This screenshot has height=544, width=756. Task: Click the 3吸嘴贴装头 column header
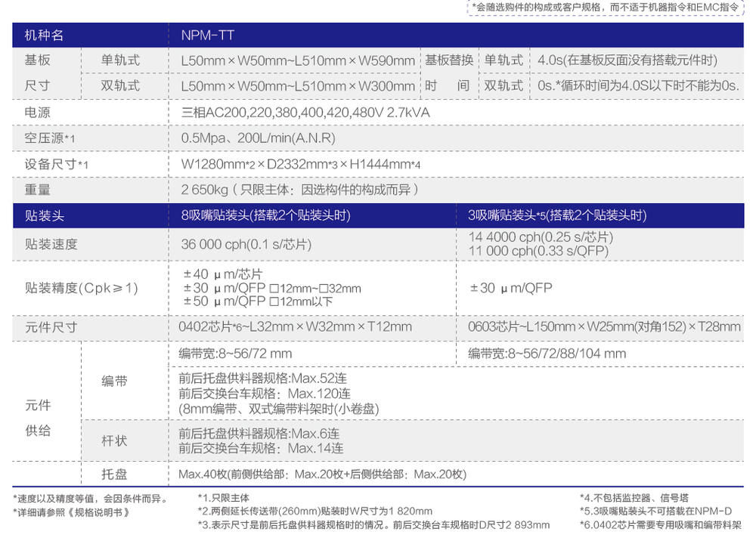[x=557, y=216]
